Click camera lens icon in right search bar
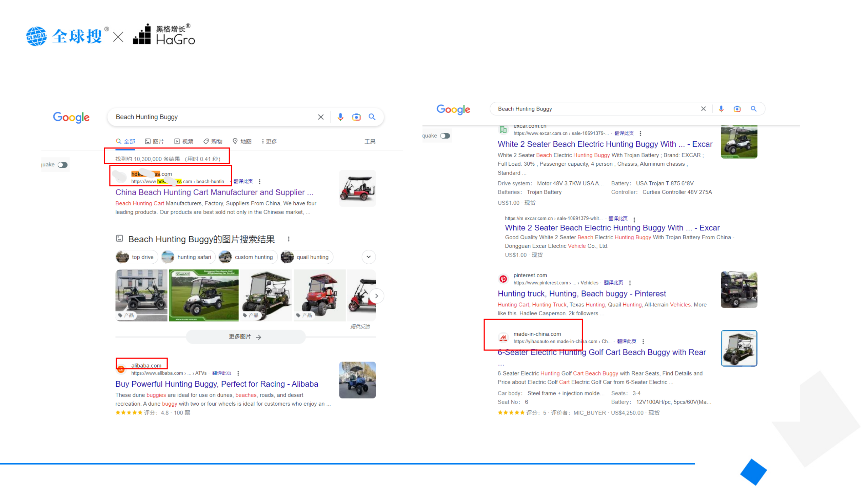868x488 pixels. [737, 109]
